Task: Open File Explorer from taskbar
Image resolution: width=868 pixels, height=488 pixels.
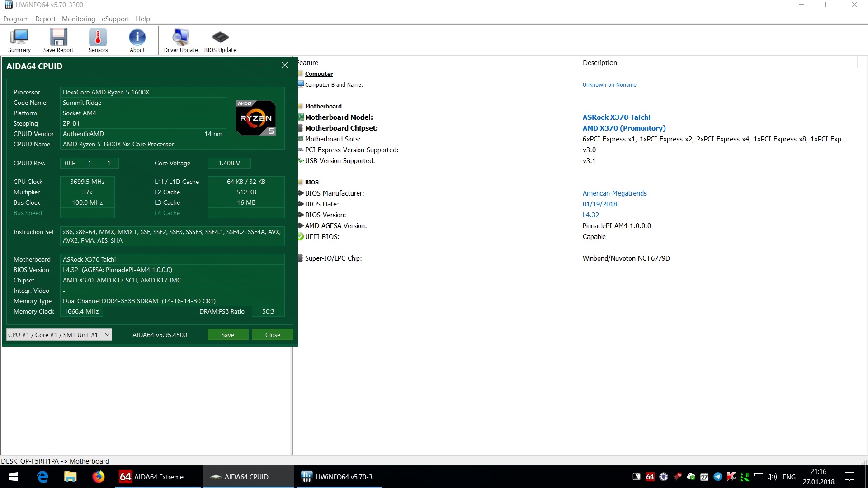Action: click(x=70, y=477)
